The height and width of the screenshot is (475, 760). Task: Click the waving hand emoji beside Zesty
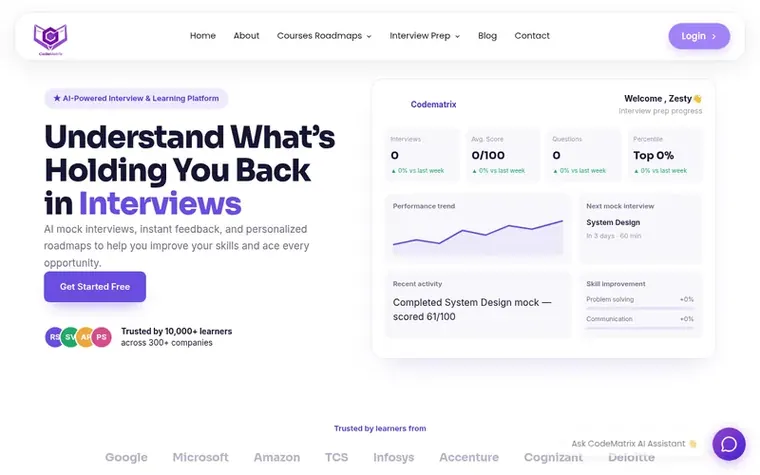697,99
